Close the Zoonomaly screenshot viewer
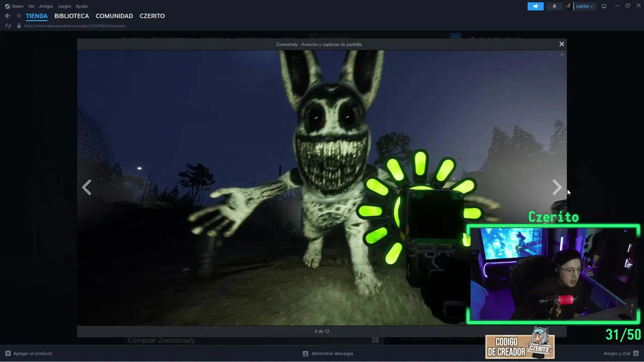 [x=561, y=44]
